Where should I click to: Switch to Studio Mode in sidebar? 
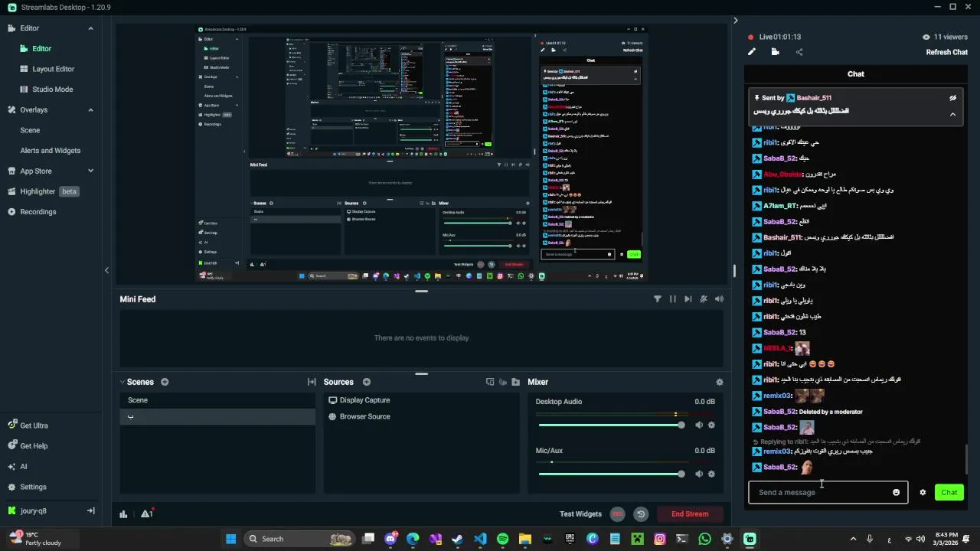(x=53, y=90)
